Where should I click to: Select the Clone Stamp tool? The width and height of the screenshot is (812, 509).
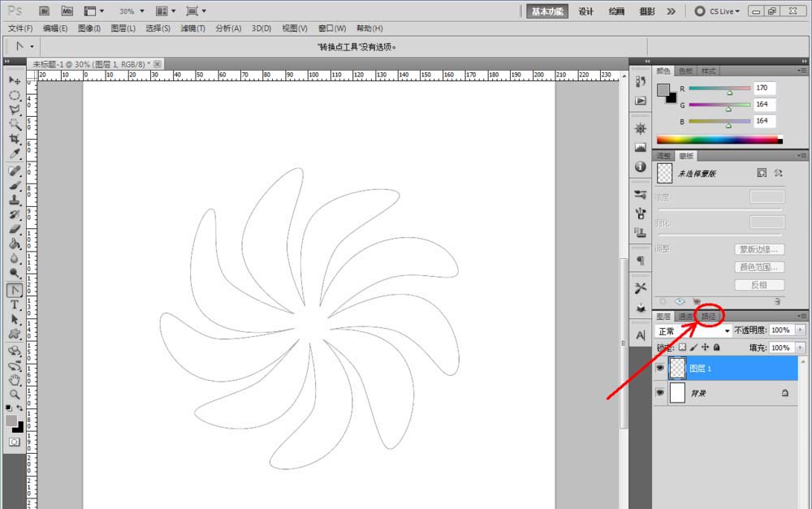click(15, 200)
